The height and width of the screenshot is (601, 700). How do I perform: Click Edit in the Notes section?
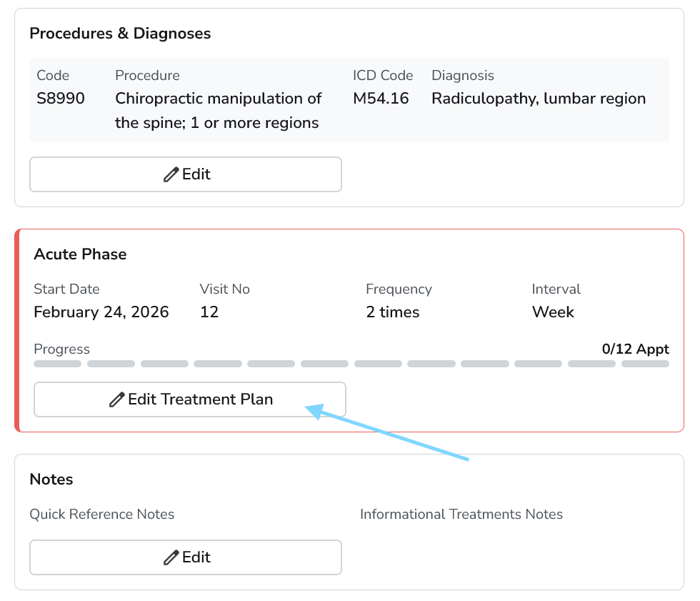(185, 557)
